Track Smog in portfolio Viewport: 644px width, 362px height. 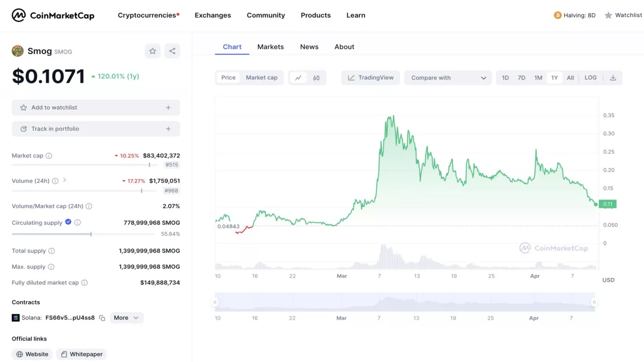[x=96, y=129]
